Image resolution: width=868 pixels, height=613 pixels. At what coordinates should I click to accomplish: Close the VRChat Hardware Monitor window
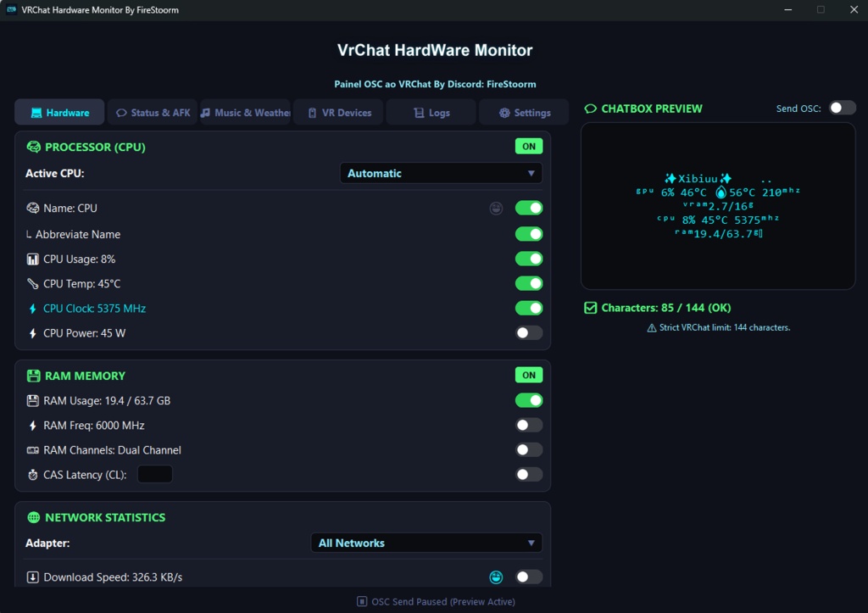pos(854,9)
